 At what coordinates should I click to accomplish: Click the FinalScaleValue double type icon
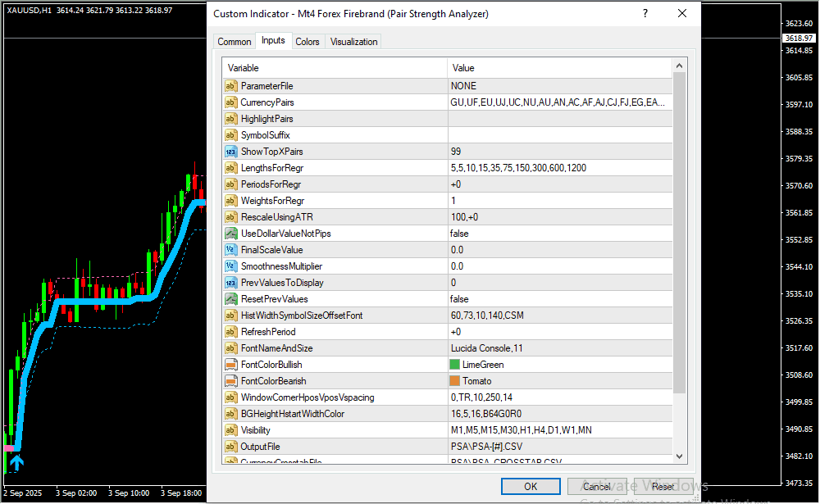coord(230,250)
